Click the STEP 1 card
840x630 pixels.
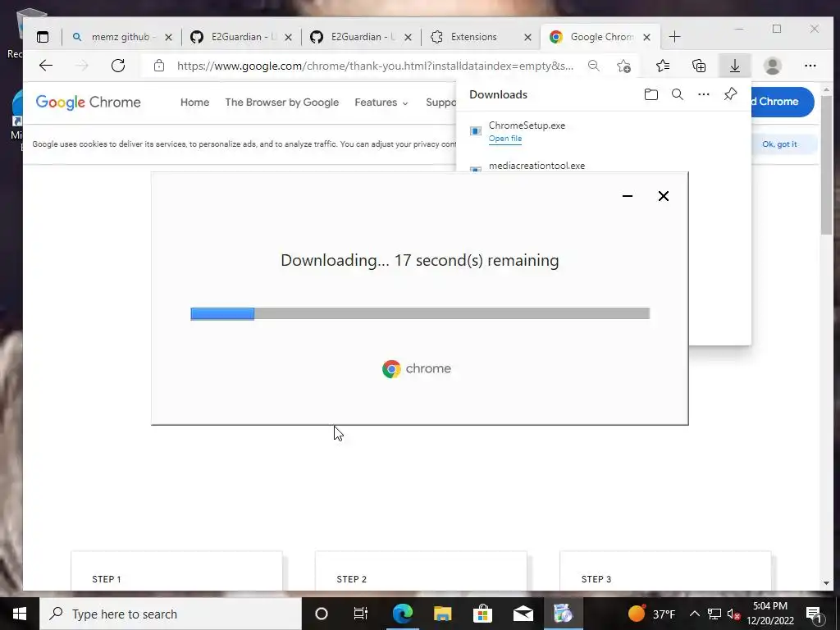click(x=177, y=571)
